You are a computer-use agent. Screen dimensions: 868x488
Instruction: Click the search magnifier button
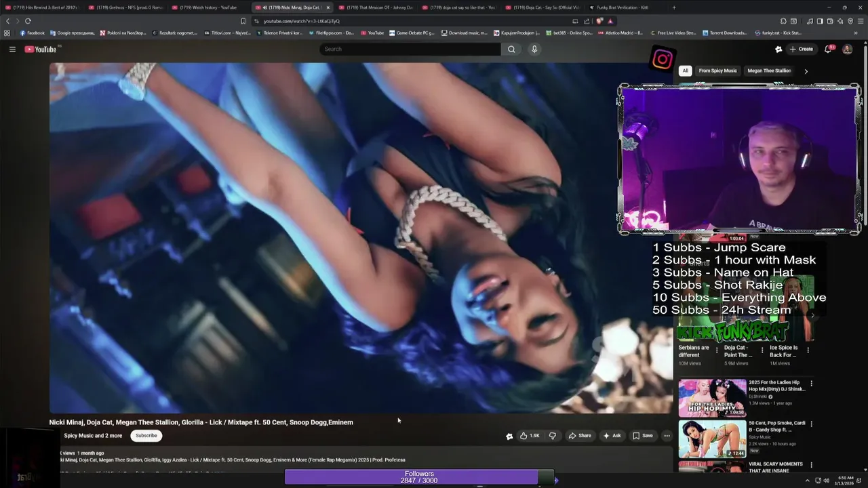coord(511,49)
